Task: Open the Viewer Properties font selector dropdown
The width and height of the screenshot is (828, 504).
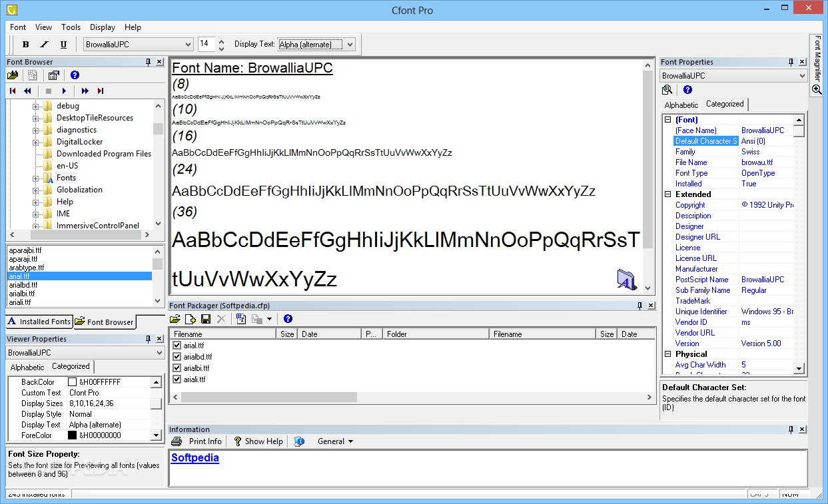Action: click(x=159, y=353)
